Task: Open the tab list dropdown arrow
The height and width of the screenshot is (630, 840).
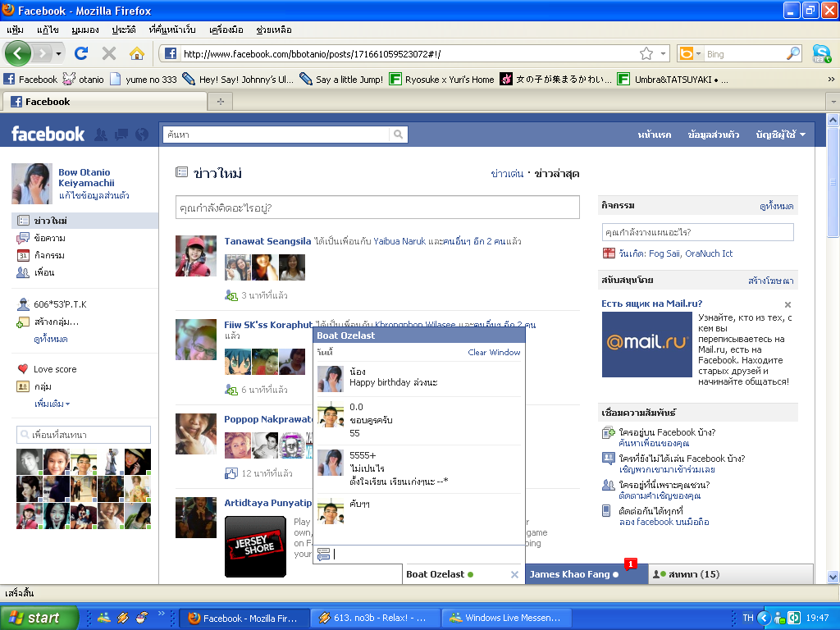Action: [x=833, y=101]
